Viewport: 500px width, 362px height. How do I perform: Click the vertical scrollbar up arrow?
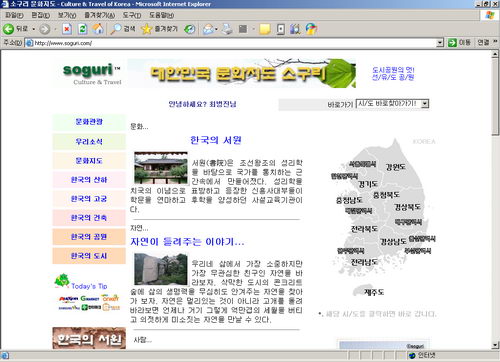pos(495,54)
